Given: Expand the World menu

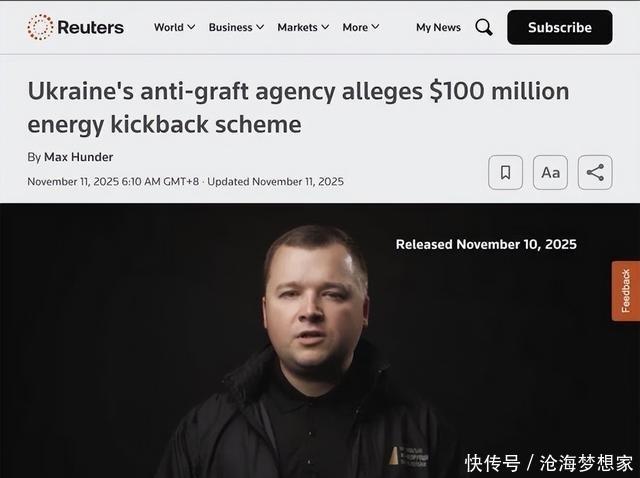Looking at the screenshot, I should 174,27.
